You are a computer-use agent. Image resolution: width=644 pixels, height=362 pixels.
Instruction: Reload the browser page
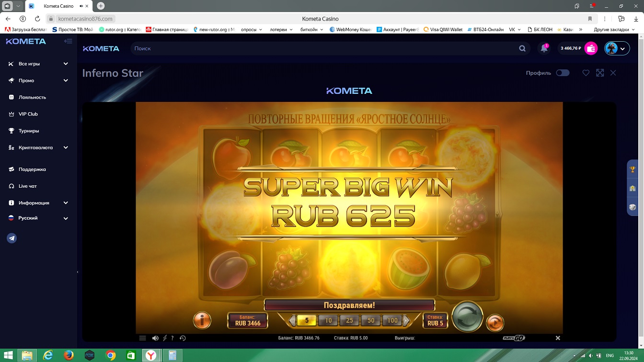(x=37, y=19)
